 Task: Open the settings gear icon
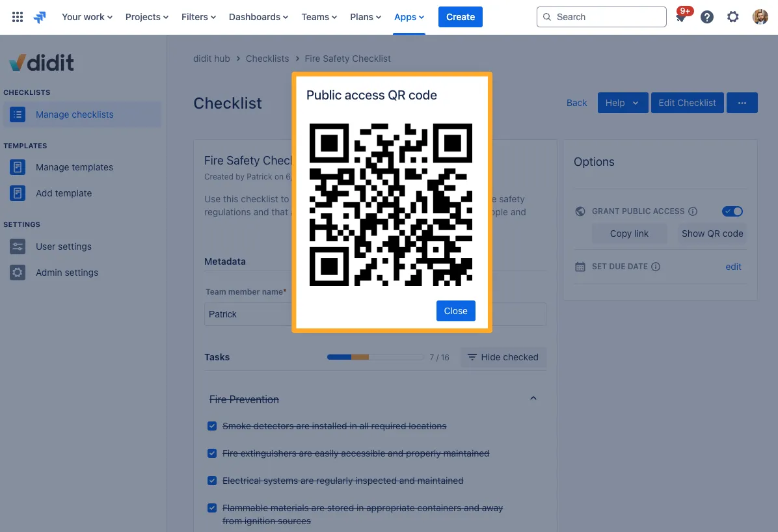pos(733,17)
